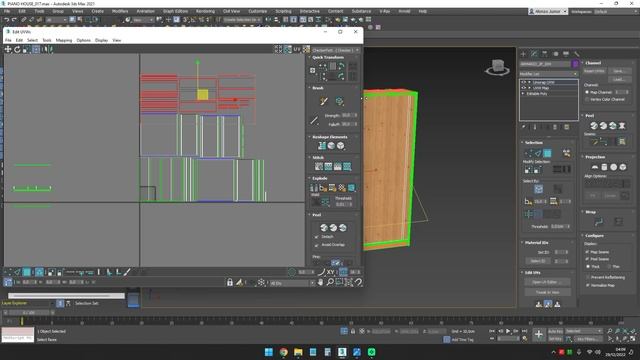Viewport: 640px width, 360px height.
Task: Collapse the Selection rollout in command panel
Action: pyautogui.click(x=534, y=142)
